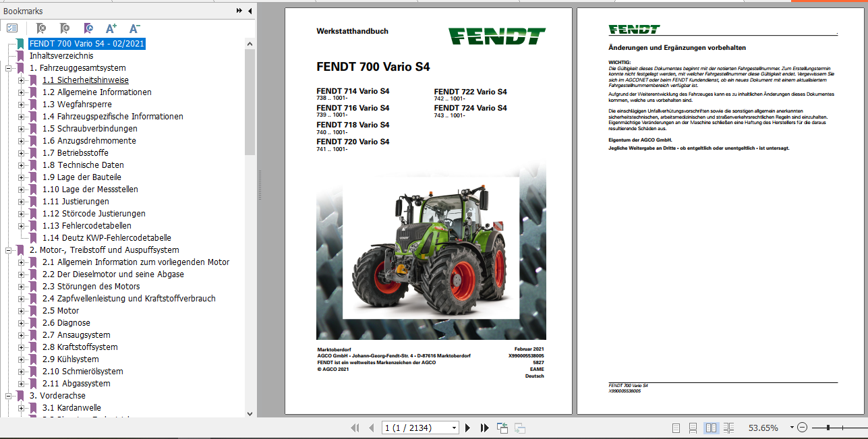Viewport: 868px width, 439px height.
Task: Switch to single page view
Action: [676, 428]
